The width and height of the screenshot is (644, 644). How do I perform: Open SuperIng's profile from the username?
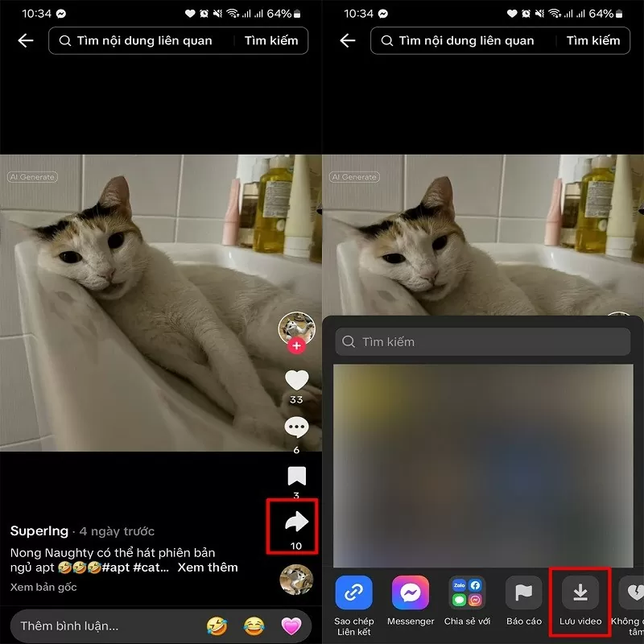tap(39, 531)
